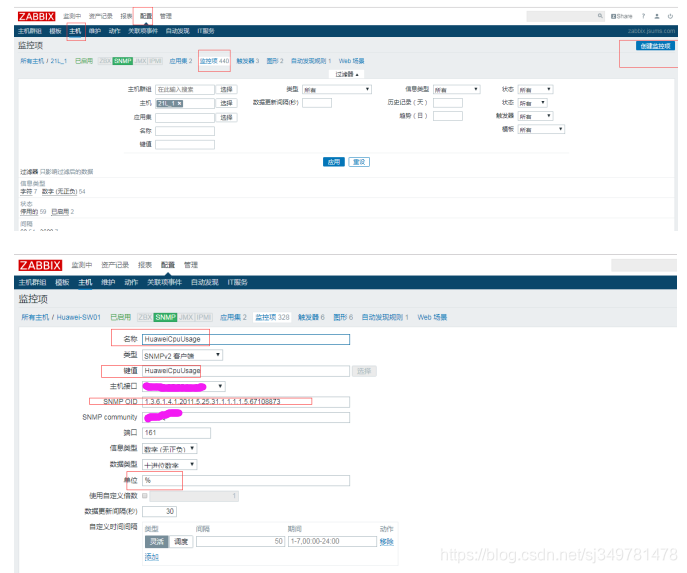Open the 配置 menu in the upper page
This screenshot has height=573, width=687.
(146, 16)
